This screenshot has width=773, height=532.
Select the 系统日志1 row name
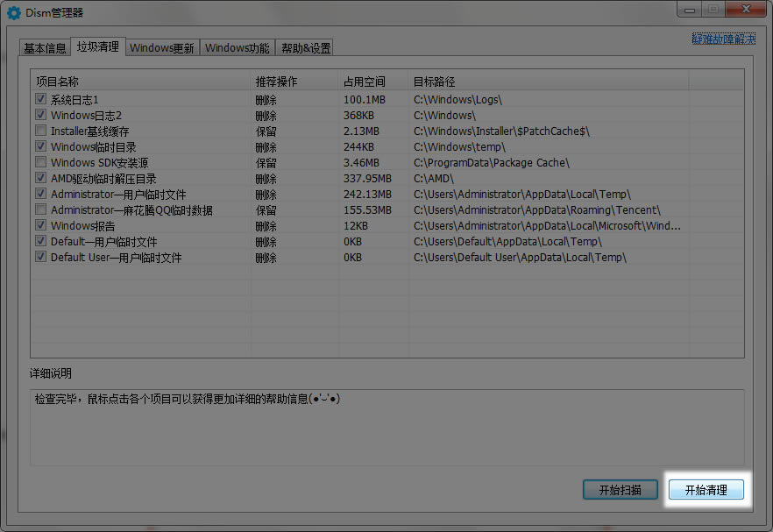click(x=74, y=100)
